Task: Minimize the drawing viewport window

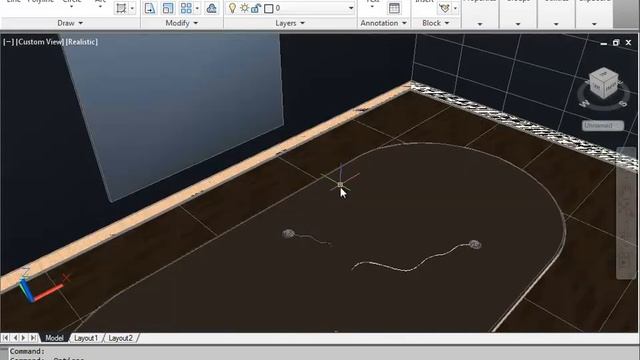Action: tap(604, 43)
